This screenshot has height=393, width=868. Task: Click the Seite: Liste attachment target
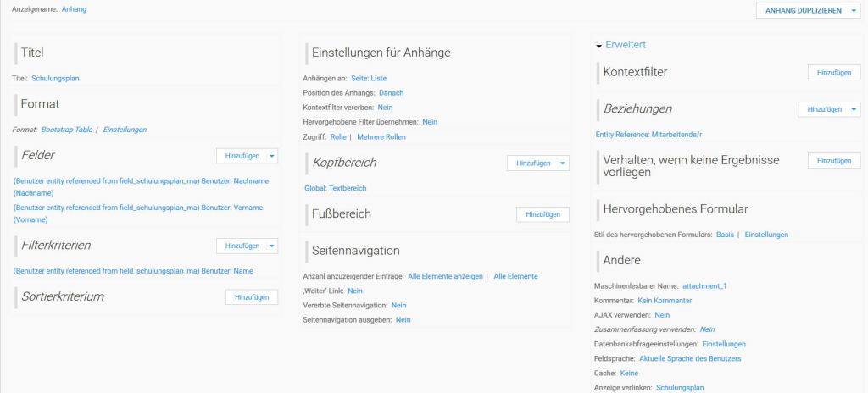369,78
